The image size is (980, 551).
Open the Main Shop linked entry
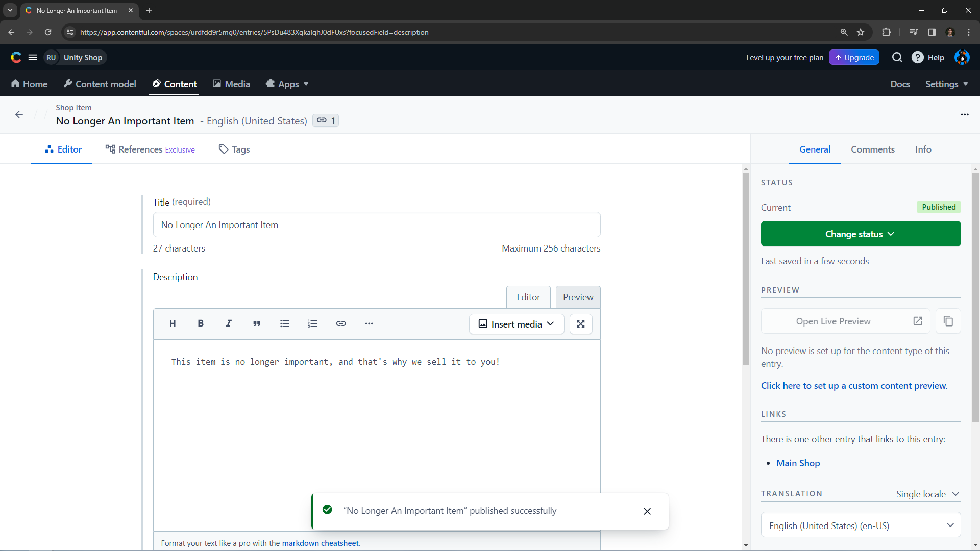[798, 463]
